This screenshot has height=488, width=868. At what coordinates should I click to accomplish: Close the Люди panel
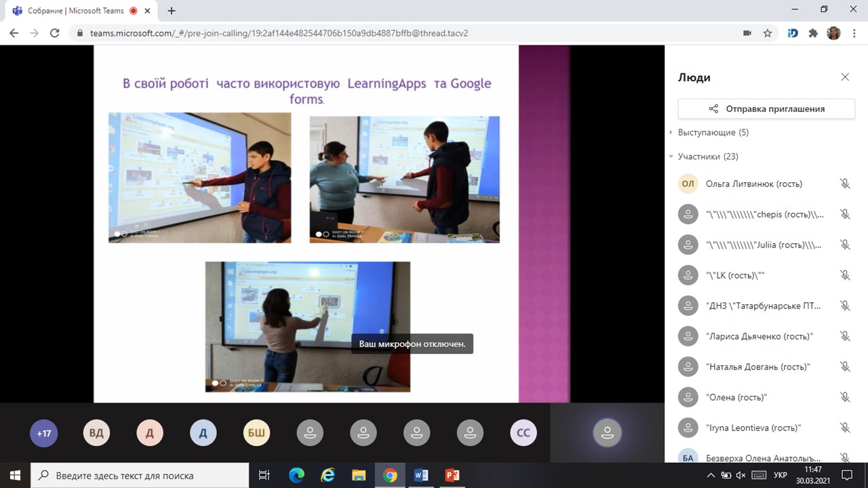point(845,77)
